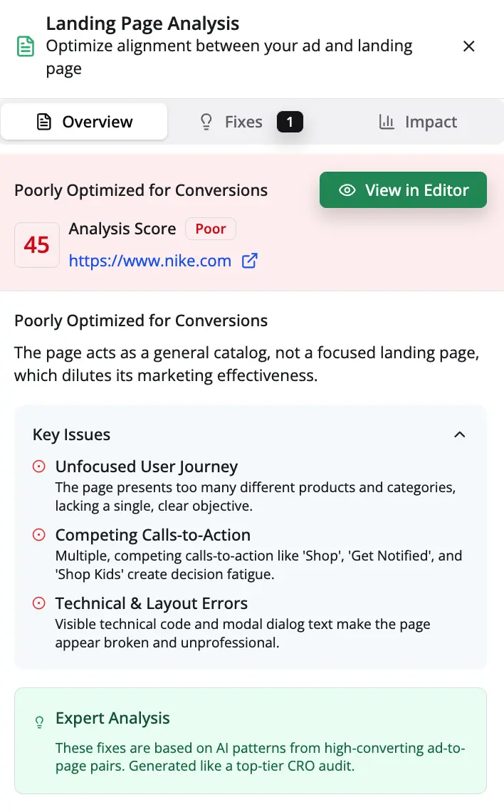Click the red icon beside Unfocused User Journey
This screenshot has height=812, width=504.
(x=39, y=466)
